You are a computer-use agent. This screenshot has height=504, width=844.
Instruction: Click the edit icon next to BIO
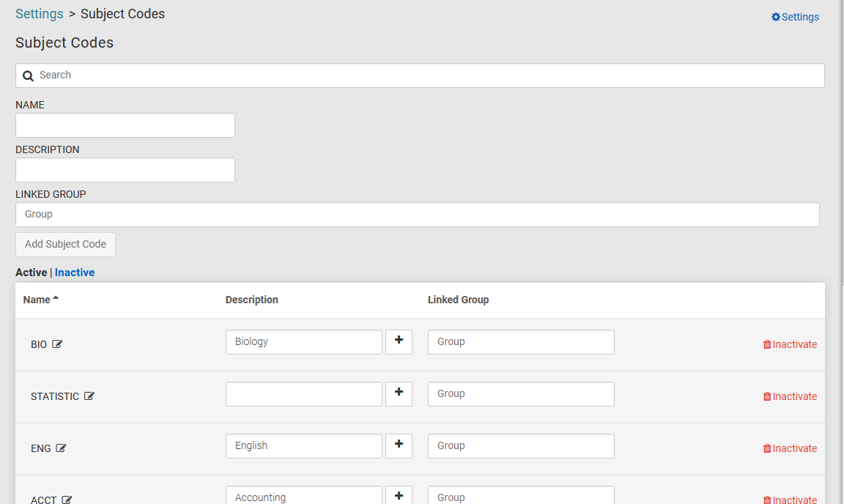click(57, 344)
